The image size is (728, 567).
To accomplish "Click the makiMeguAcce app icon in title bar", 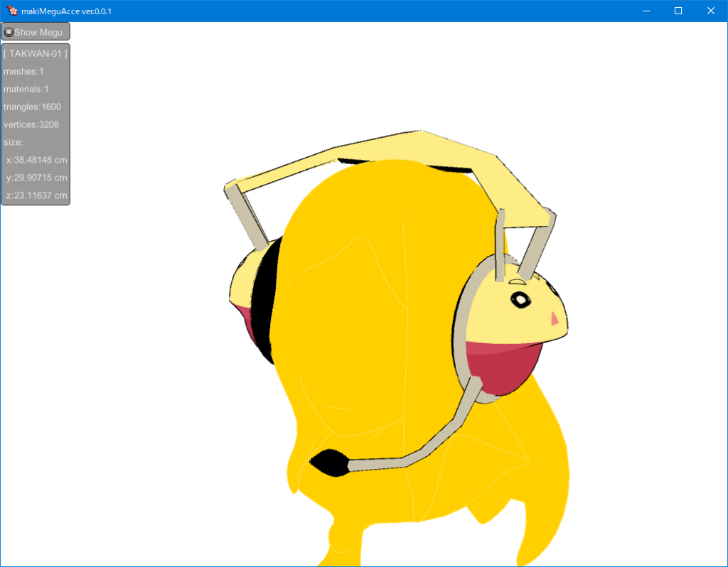I will tap(12, 11).
